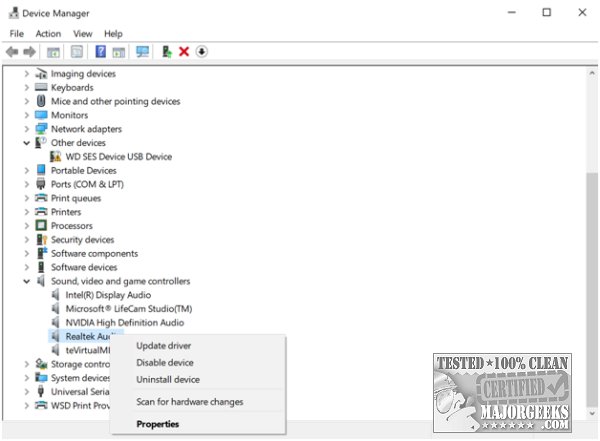Screen dimensions: 600x441
Task: Open the Action menu
Action: (48, 34)
